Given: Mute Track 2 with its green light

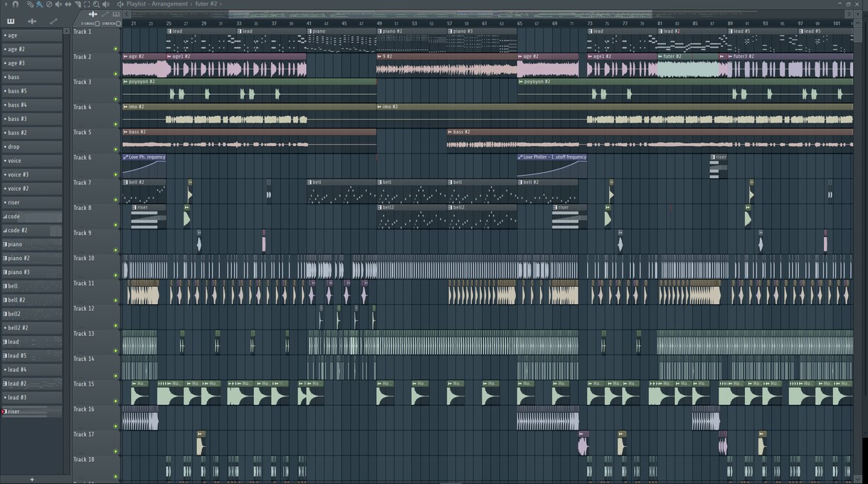Looking at the screenshot, I should click(x=115, y=73).
